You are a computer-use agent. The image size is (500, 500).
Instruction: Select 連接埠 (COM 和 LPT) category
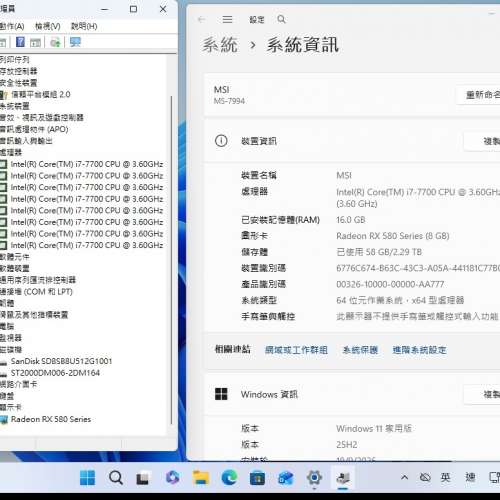tap(36, 292)
